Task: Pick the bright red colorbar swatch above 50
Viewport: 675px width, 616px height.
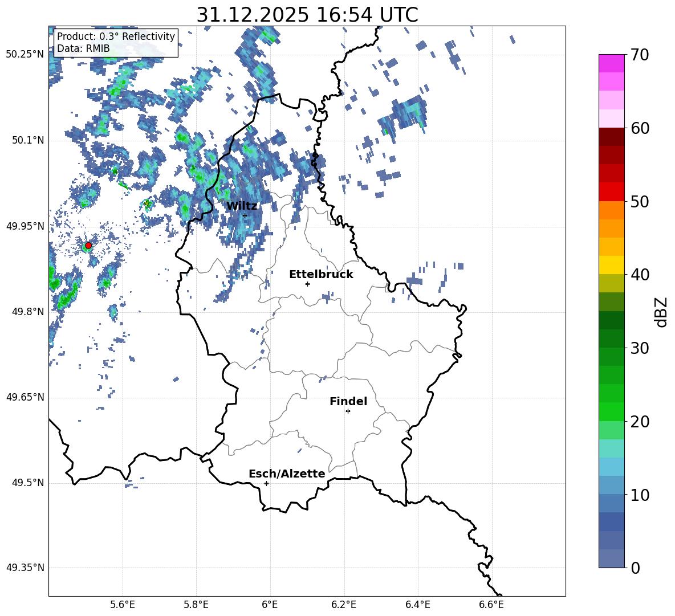Action: 612,191
